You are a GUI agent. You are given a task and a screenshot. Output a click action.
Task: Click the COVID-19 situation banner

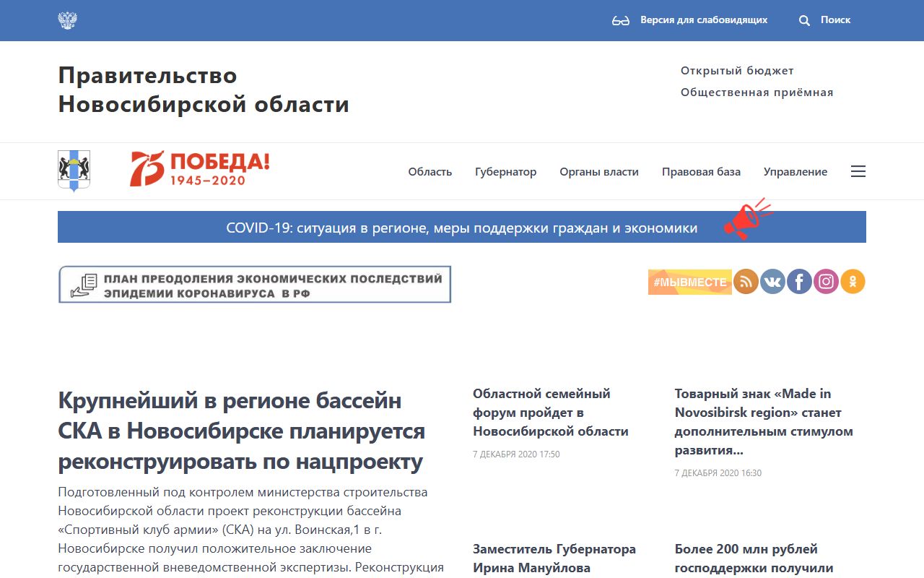(x=462, y=227)
